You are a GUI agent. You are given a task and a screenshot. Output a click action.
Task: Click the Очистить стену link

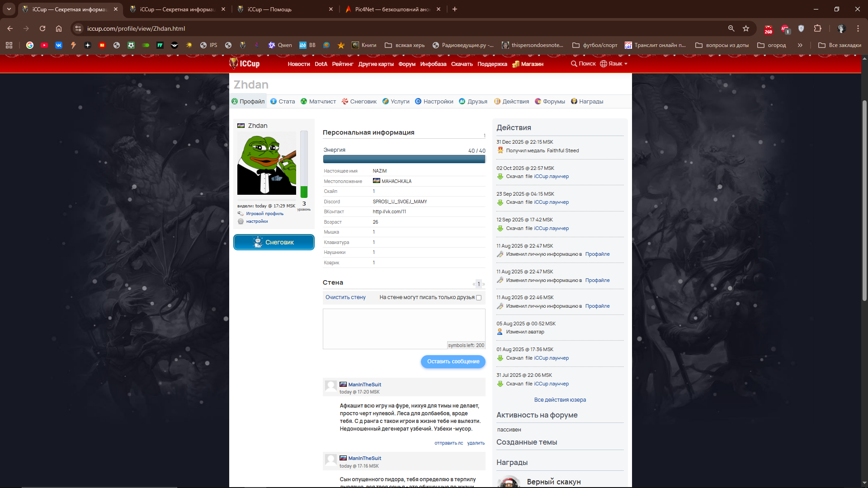[345, 297]
